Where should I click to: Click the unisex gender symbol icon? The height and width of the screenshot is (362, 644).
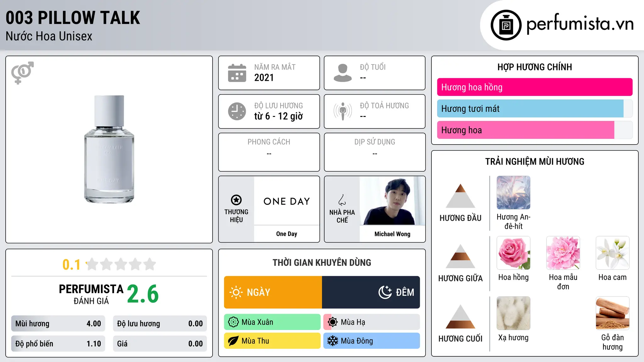tap(22, 73)
